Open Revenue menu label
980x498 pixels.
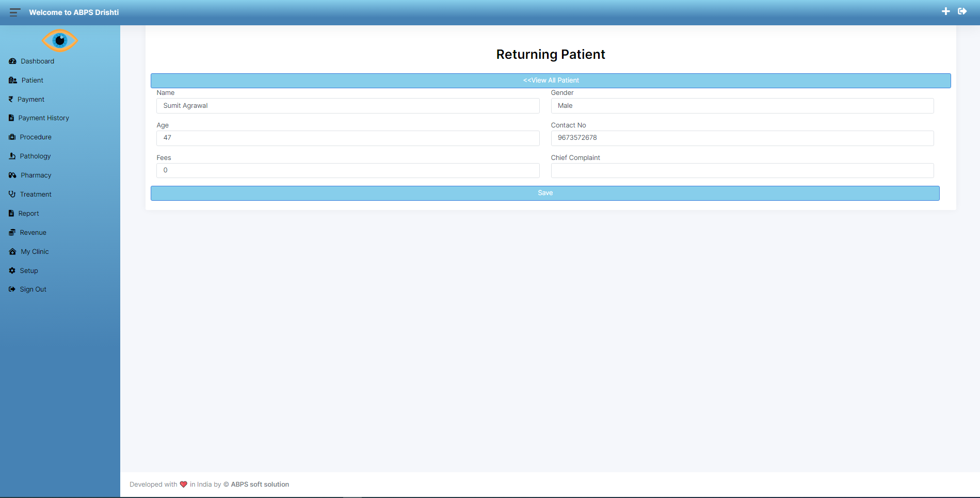tap(33, 233)
